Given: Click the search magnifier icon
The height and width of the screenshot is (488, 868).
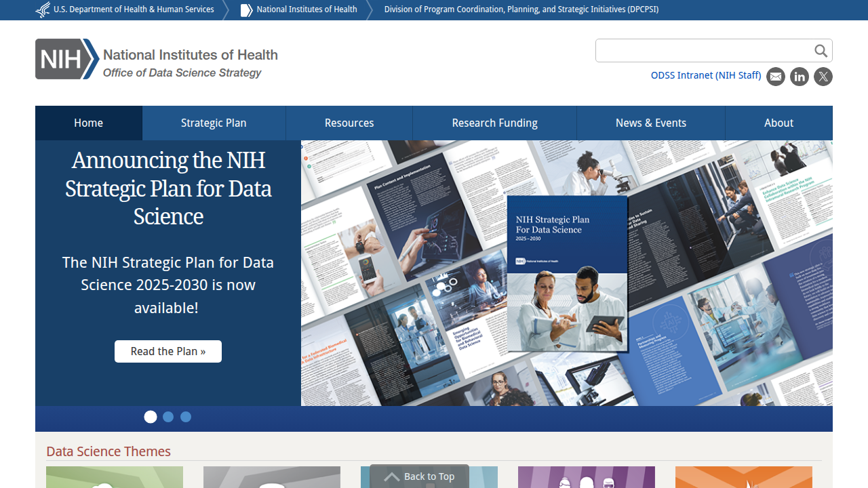Looking at the screenshot, I should pyautogui.click(x=821, y=51).
